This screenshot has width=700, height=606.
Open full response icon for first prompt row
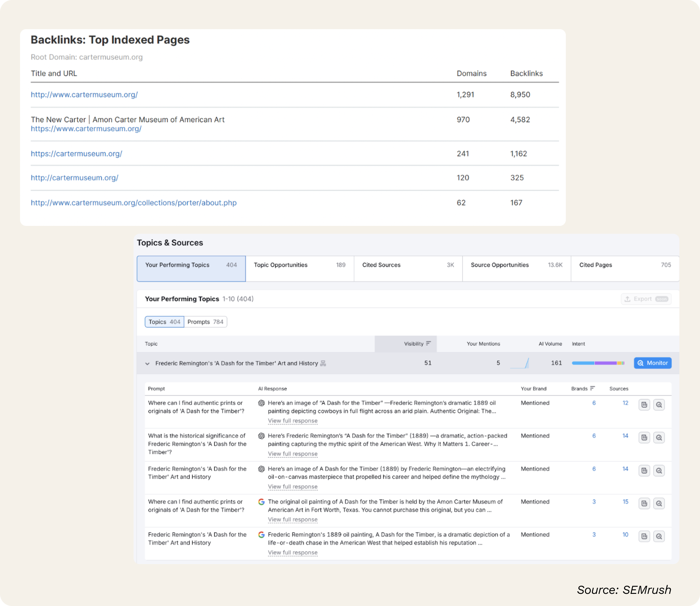click(x=644, y=405)
